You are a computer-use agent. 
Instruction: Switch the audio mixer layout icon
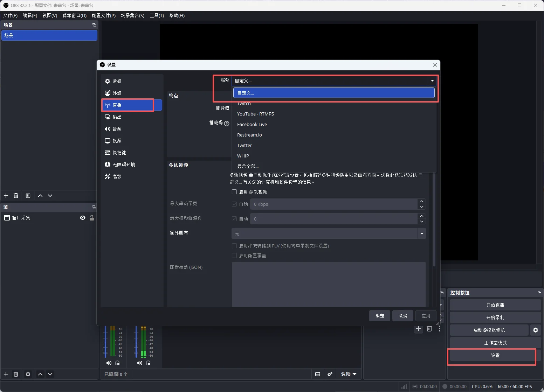(318, 374)
